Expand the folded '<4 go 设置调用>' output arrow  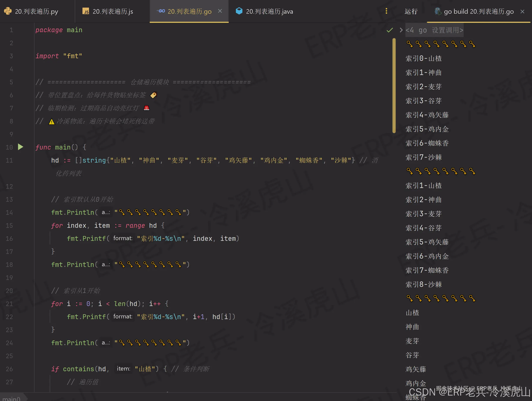point(401,30)
